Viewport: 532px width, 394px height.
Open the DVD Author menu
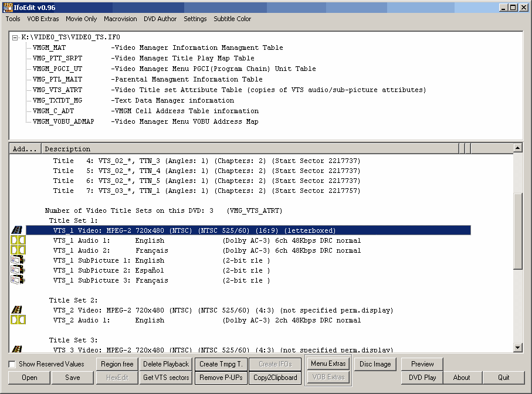coord(160,19)
